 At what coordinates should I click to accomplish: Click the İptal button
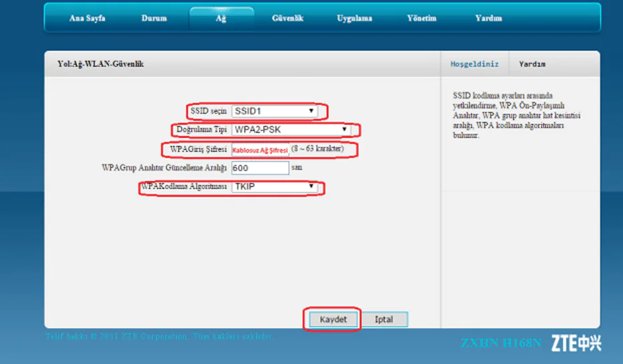click(384, 319)
